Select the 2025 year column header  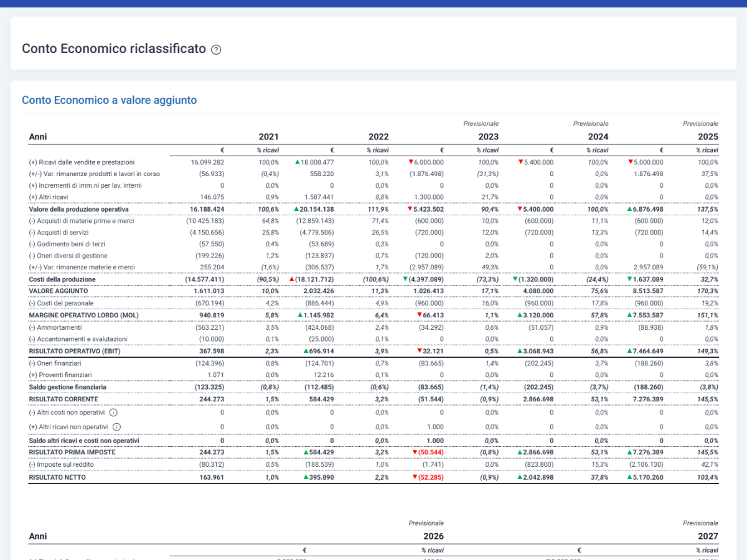coord(708,137)
